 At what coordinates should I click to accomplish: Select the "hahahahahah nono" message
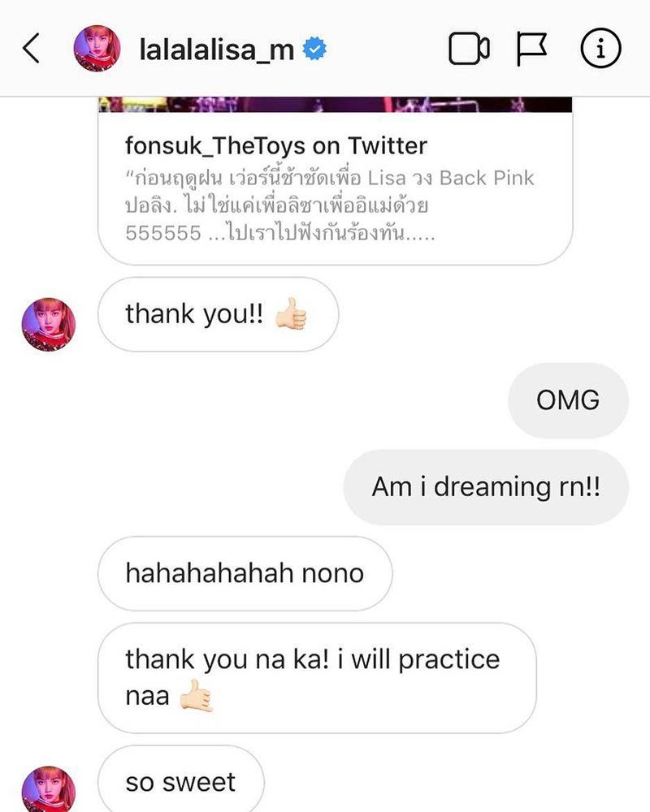click(x=245, y=573)
